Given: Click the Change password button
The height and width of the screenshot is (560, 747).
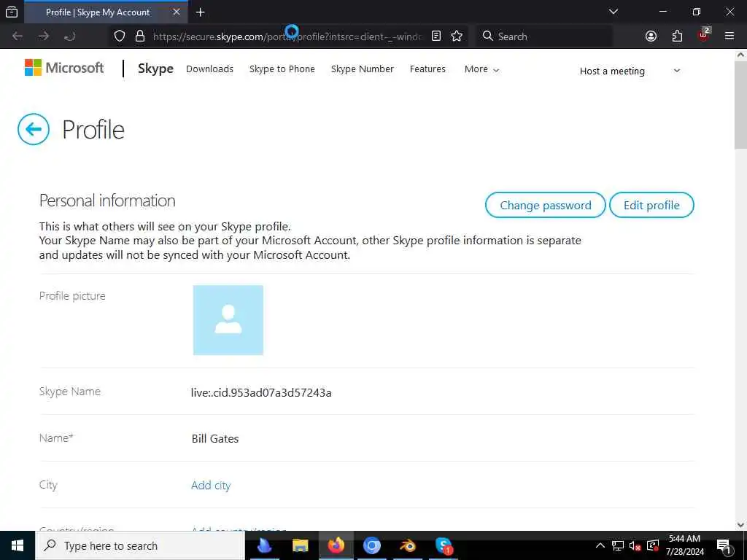Looking at the screenshot, I should point(546,205).
